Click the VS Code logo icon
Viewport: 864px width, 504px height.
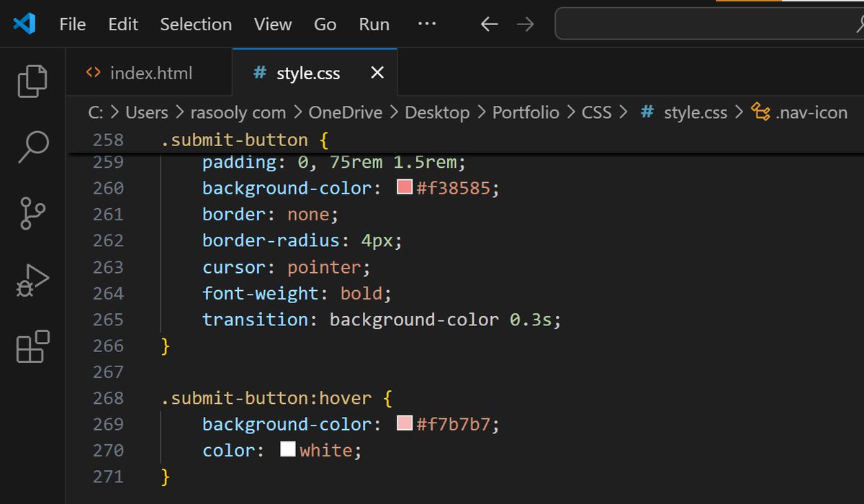tap(24, 24)
